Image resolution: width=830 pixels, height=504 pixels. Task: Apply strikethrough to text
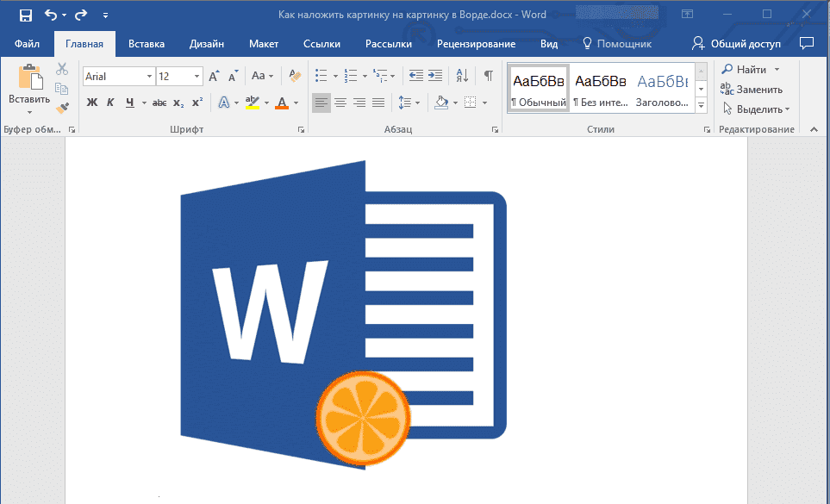click(x=160, y=102)
